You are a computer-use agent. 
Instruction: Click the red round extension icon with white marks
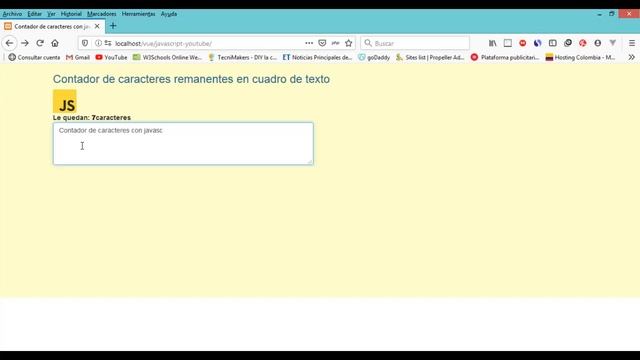(522, 43)
